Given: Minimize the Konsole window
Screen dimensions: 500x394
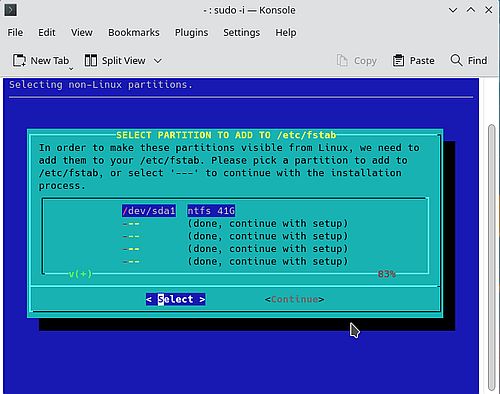Looking at the screenshot, I should (453, 10).
